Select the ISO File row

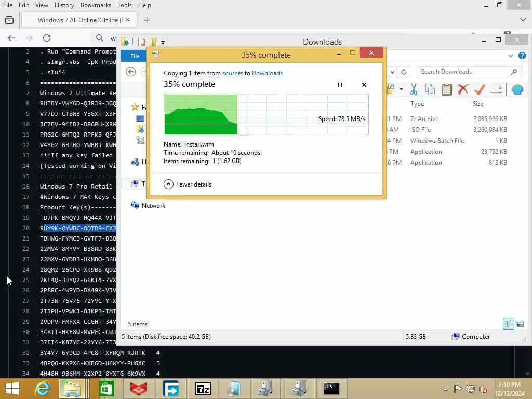pos(447,129)
